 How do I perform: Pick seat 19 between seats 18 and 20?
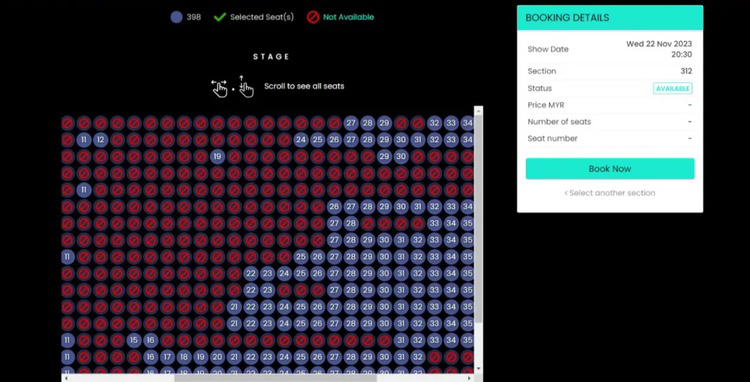201,357
